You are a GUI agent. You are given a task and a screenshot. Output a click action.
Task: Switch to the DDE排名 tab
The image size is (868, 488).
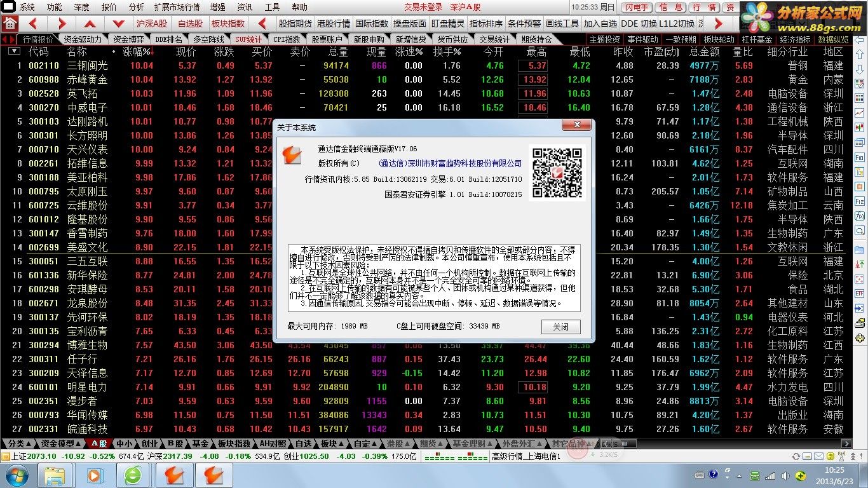point(168,39)
